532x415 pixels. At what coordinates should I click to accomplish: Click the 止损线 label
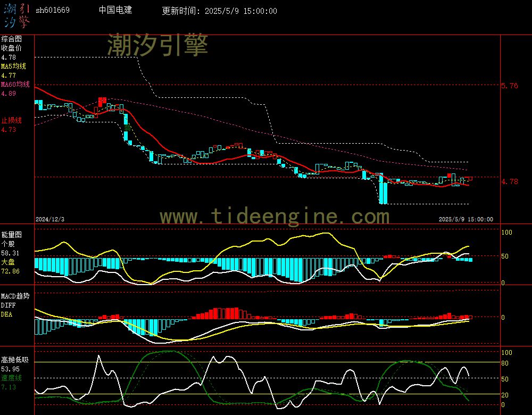11,120
